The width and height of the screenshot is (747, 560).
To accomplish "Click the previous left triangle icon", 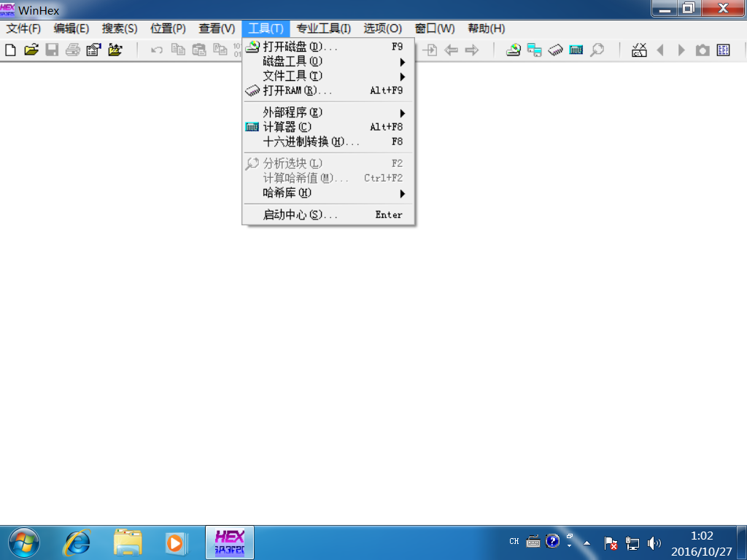I will pos(660,50).
